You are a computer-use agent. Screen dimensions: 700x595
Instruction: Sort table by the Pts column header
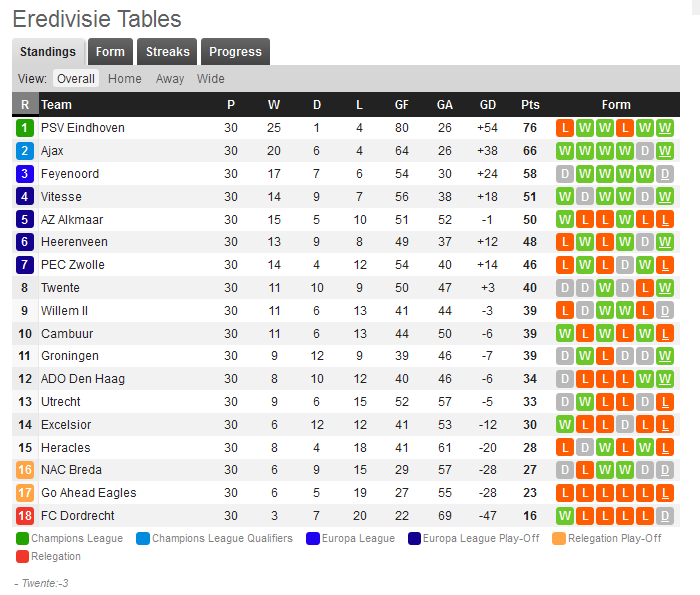[x=530, y=105]
